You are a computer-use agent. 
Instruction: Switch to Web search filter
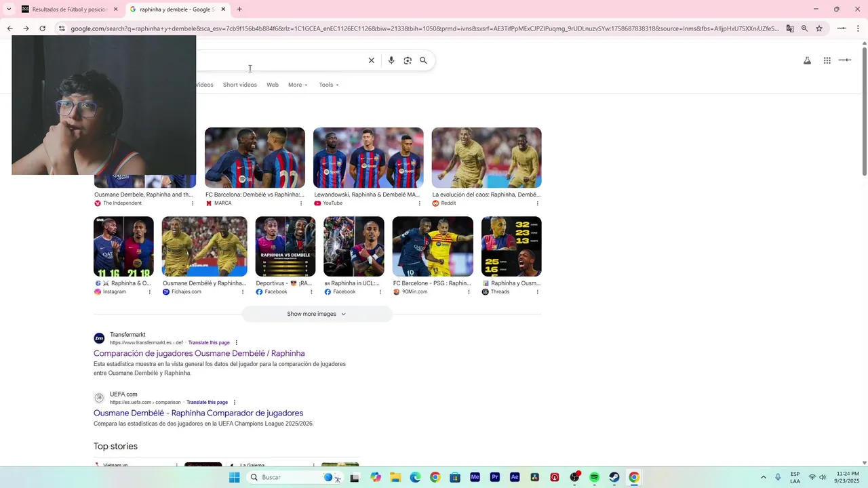click(273, 85)
